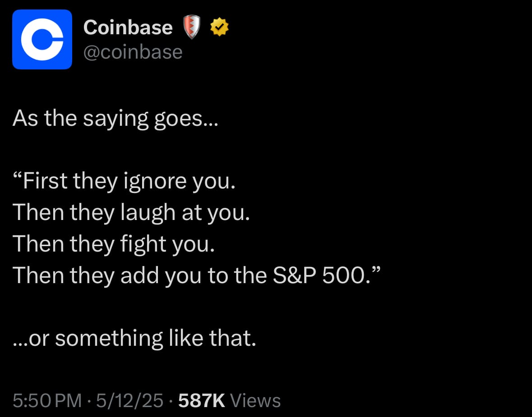Select the word 'saying' in the tweet
Screen dimensions: 532x417
(116, 119)
